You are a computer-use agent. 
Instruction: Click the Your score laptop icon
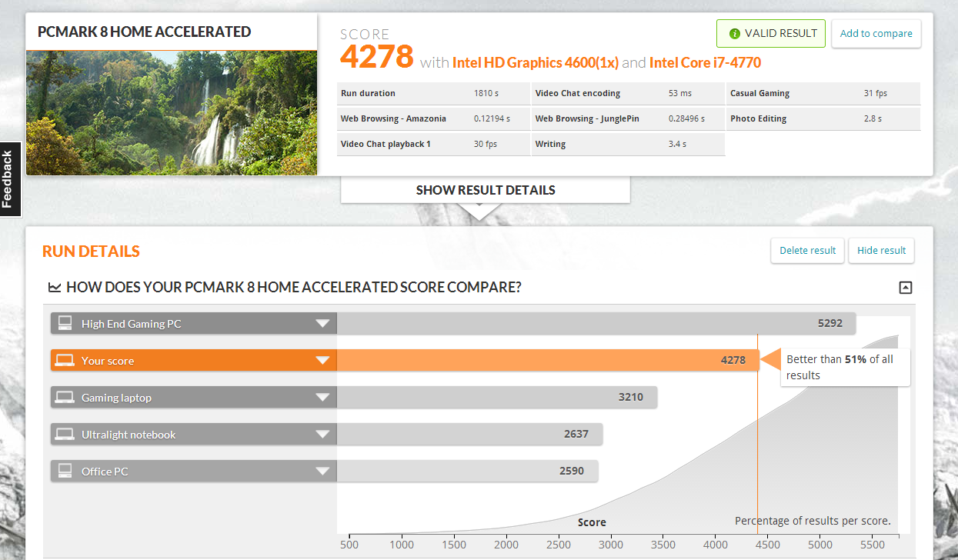coord(65,361)
